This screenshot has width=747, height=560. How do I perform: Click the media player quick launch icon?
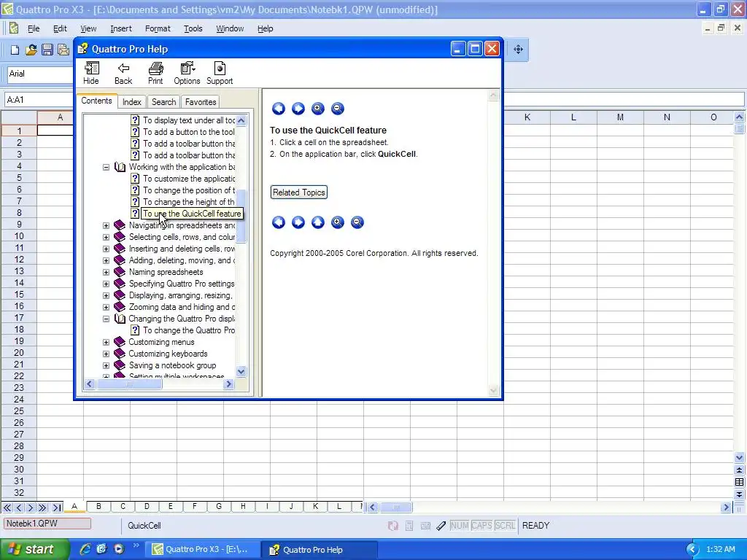pyautogui.click(x=119, y=549)
